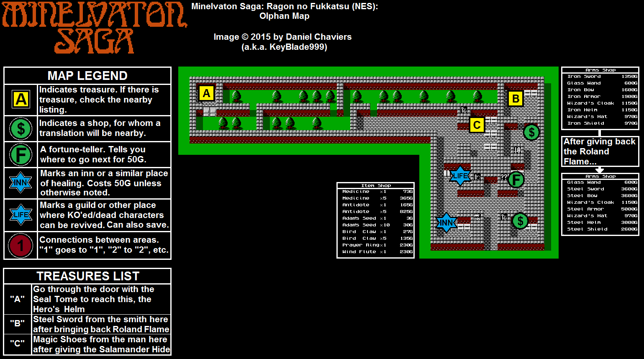The height and width of the screenshot is (359, 644).
Task: Click the blue LIFE star marker on the map
Action: (460, 176)
